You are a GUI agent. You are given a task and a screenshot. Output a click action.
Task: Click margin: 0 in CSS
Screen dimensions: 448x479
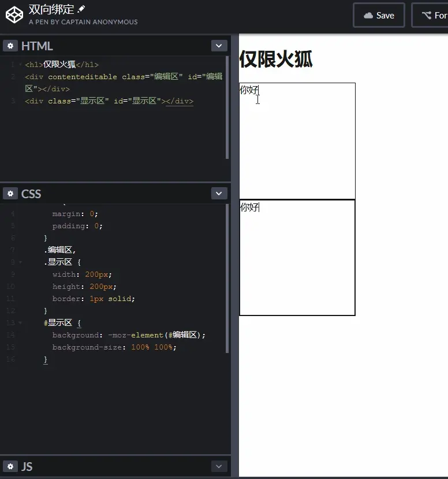75,214
